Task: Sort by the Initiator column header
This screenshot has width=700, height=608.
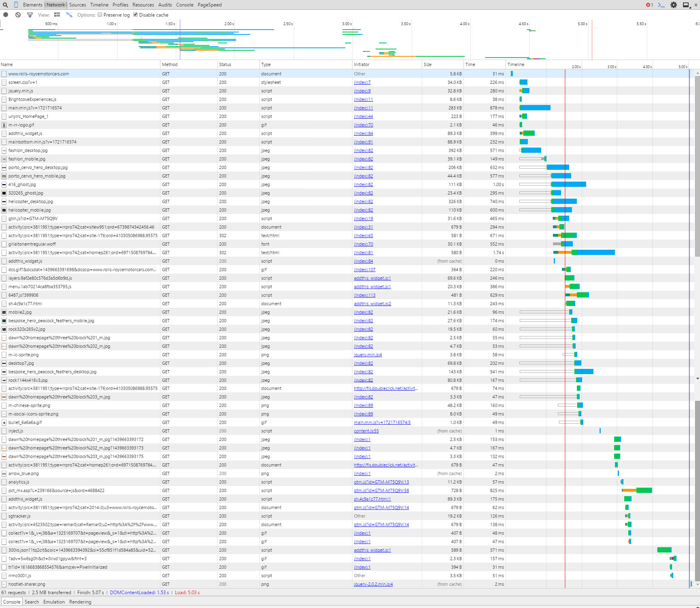Action: 387,64
